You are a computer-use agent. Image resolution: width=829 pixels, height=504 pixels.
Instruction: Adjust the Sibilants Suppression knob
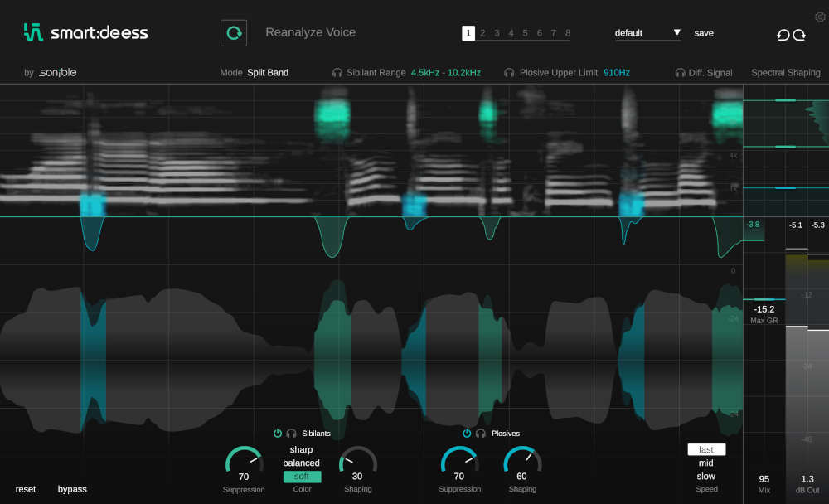[243, 461]
